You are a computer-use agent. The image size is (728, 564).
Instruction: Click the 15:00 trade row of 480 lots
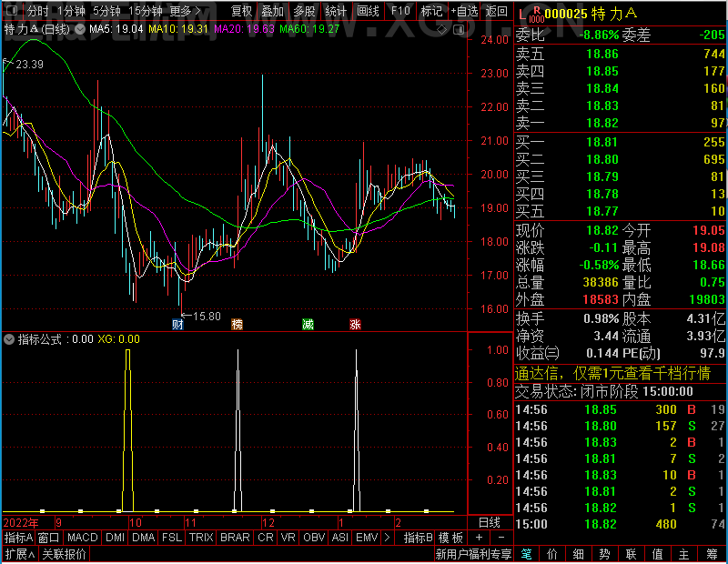point(621,525)
